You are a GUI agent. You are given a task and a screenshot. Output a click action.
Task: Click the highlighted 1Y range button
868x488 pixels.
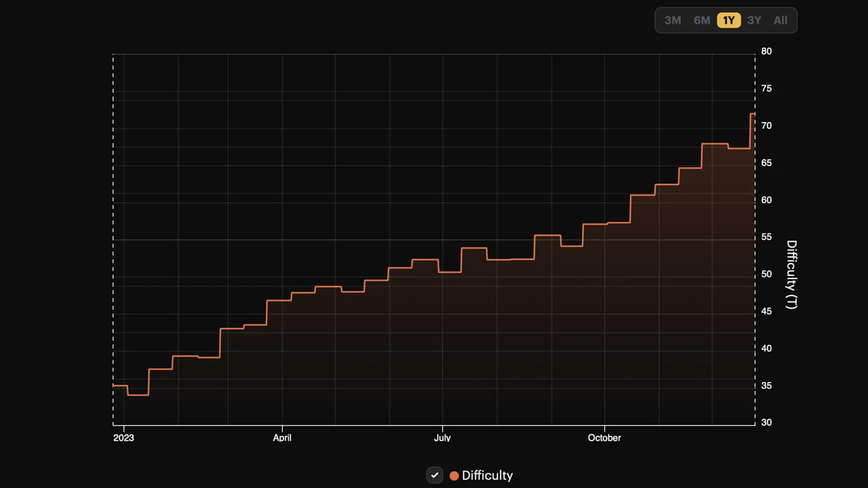click(x=728, y=20)
